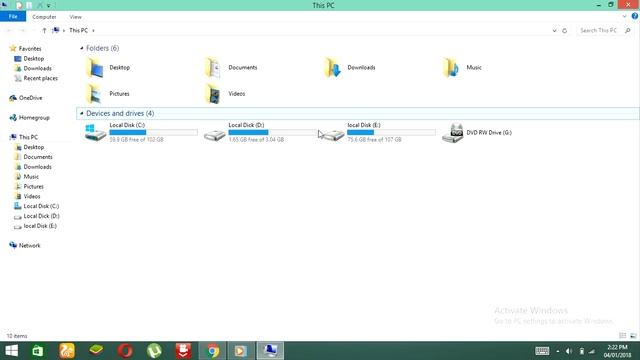Image resolution: width=640 pixels, height=360 pixels.
Task: Select the Local Disk (C:) drive icon
Action: pyautogui.click(x=95, y=133)
